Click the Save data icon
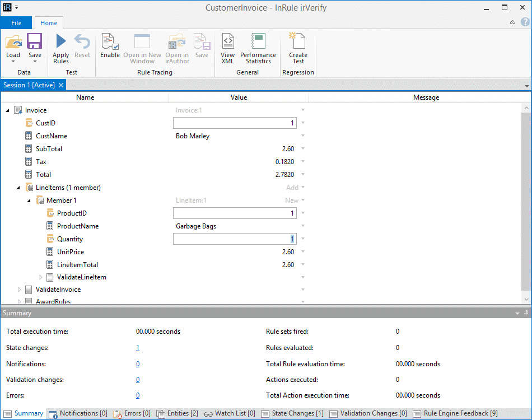 coord(35,42)
